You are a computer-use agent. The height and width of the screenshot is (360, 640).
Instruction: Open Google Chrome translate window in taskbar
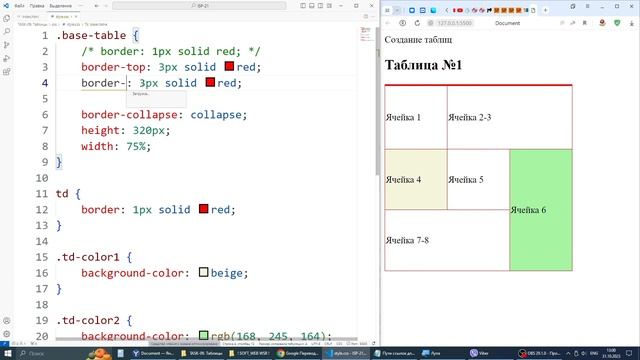(298, 353)
